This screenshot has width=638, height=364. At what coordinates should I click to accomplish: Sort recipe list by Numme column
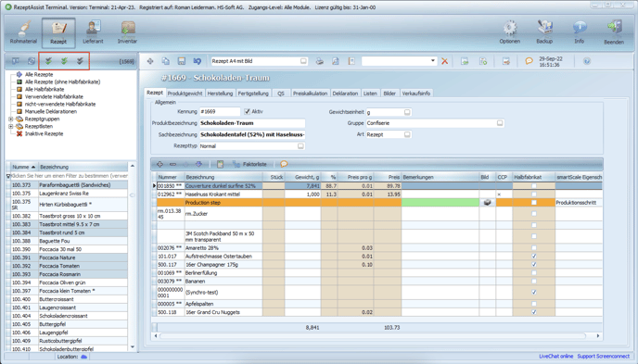click(23, 167)
